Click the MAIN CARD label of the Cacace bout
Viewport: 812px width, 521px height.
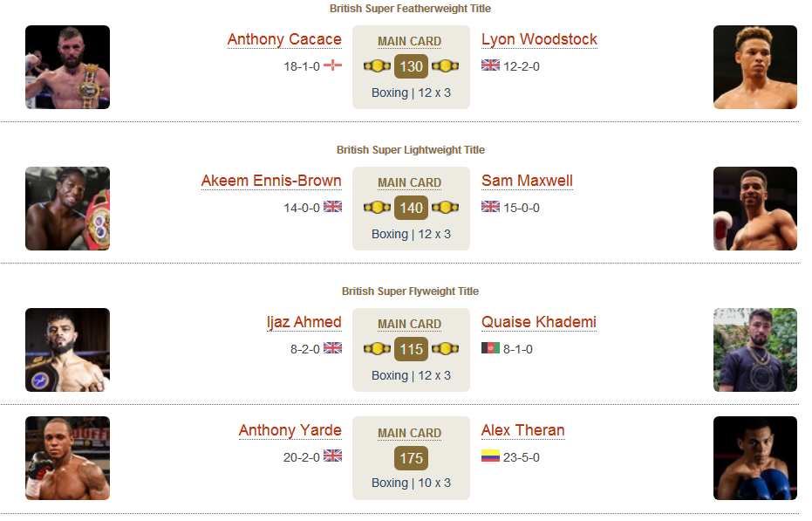pyautogui.click(x=410, y=42)
